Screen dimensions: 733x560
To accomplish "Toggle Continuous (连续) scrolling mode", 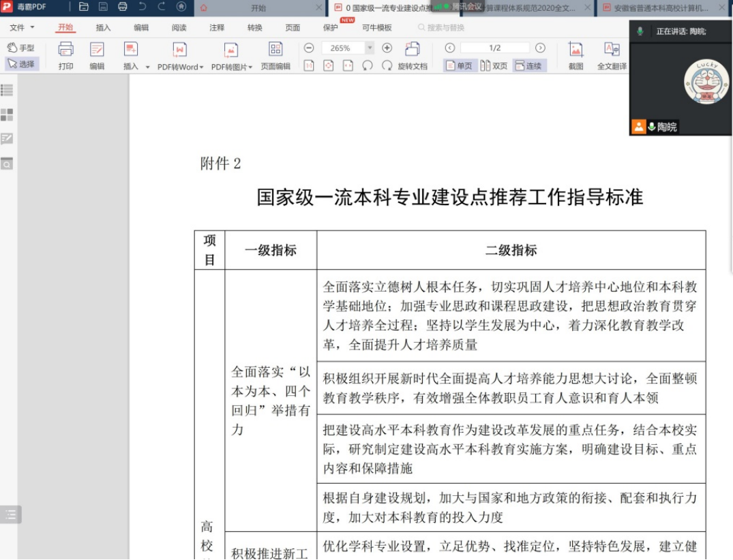I will [x=529, y=66].
